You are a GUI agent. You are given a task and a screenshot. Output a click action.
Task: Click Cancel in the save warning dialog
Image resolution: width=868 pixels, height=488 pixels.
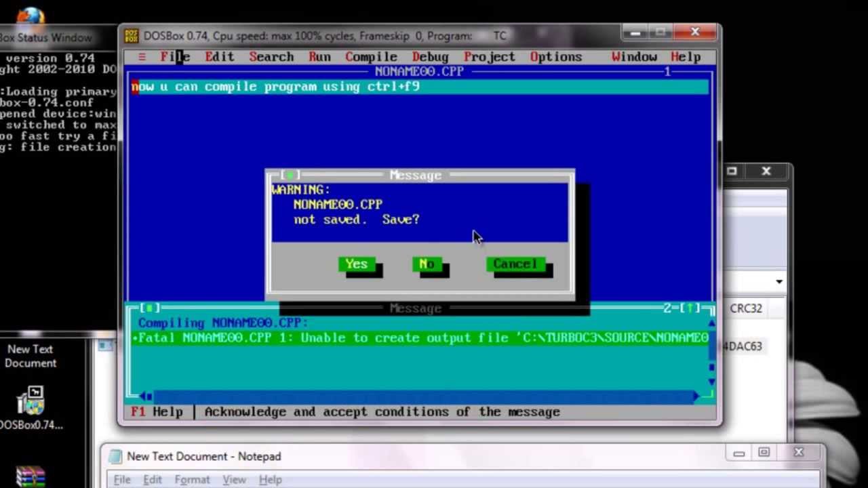coord(515,264)
